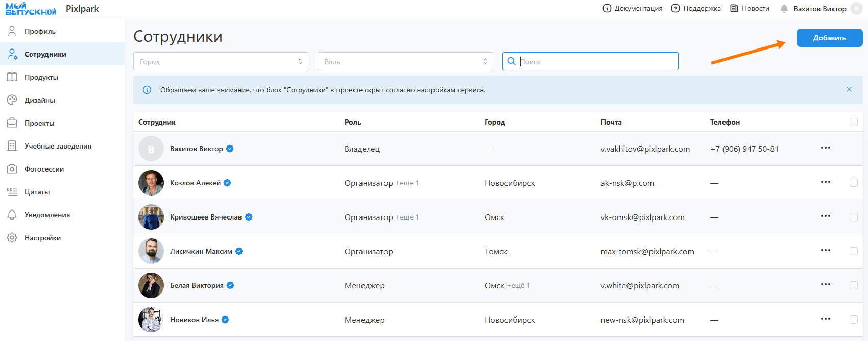The height and width of the screenshot is (341, 868).
Task: Expand the Город filter dropdown
Action: (221, 61)
